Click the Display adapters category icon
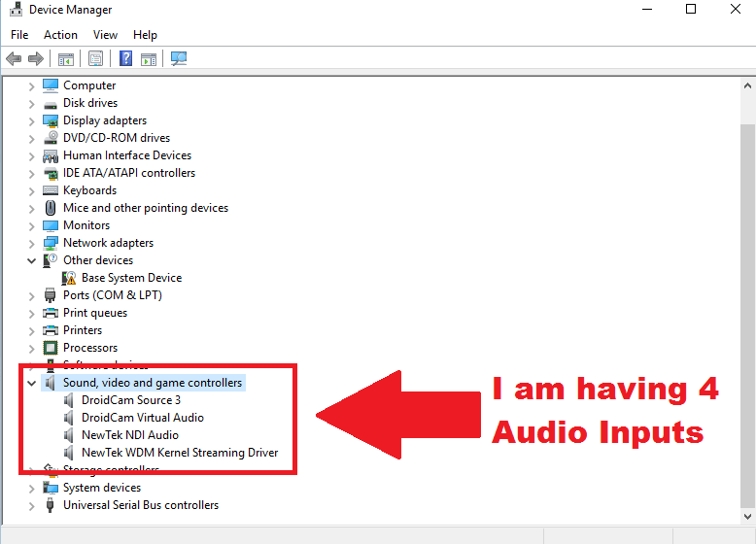This screenshot has width=756, height=544. 51,120
